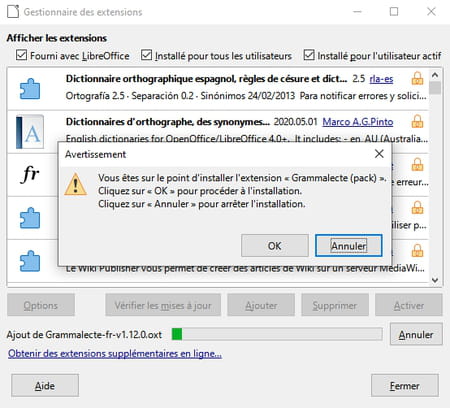The height and width of the screenshot is (408, 450).
Task: Confirm installation with the OK button
Action: 275,246
